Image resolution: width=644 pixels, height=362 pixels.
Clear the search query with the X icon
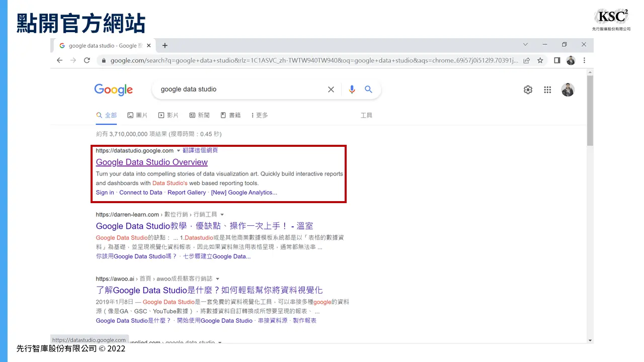pyautogui.click(x=331, y=89)
